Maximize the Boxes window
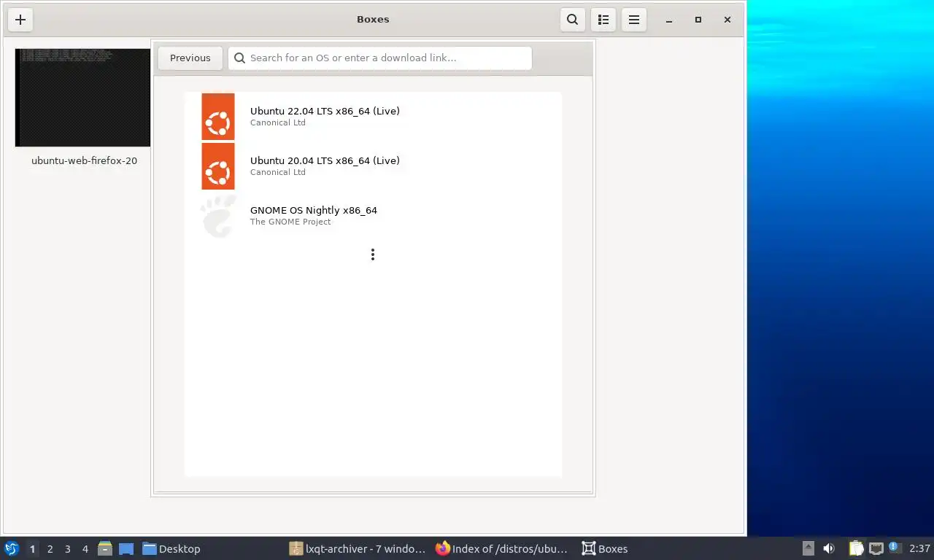The width and height of the screenshot is (934, 560). pos(698,20)
